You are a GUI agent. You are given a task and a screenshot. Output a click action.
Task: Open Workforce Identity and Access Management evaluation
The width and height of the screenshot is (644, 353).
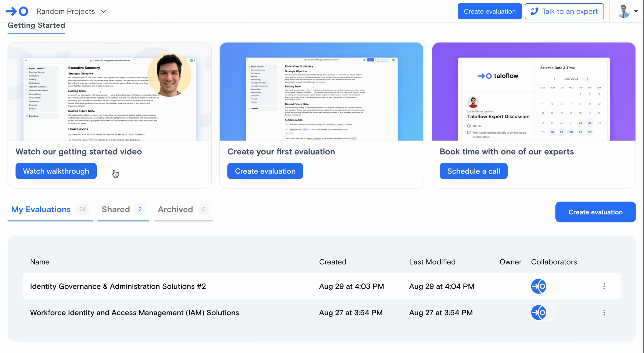tap(134, 312)
